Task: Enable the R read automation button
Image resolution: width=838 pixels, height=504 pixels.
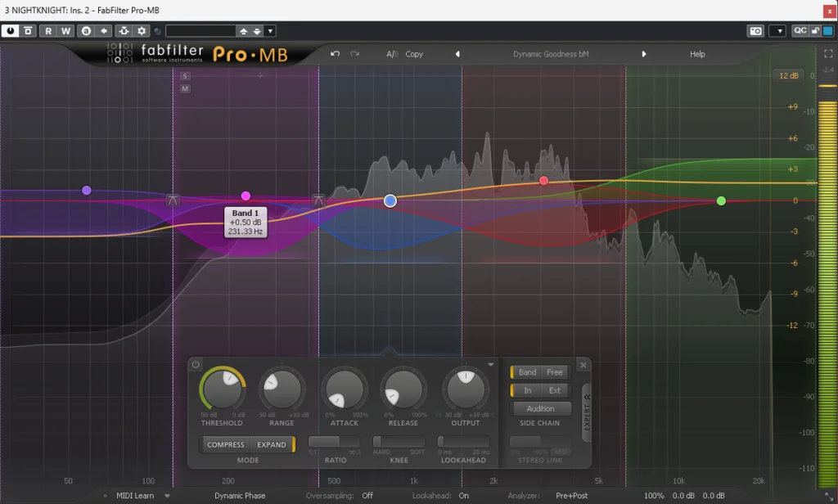Action: 48,31
